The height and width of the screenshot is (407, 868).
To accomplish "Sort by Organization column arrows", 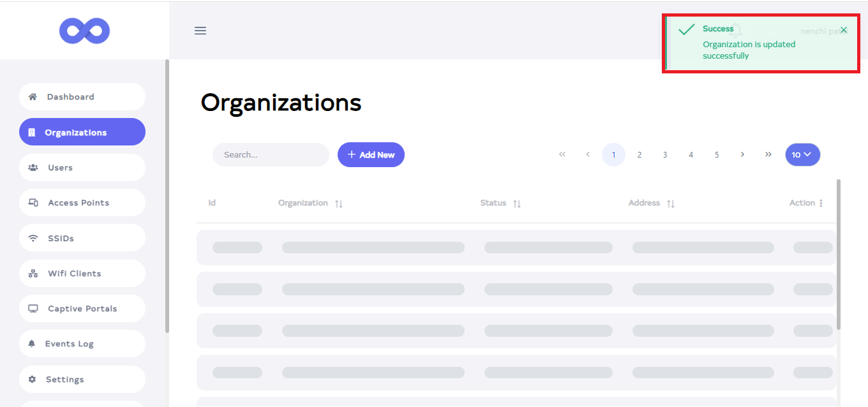I will pos(339,204).
